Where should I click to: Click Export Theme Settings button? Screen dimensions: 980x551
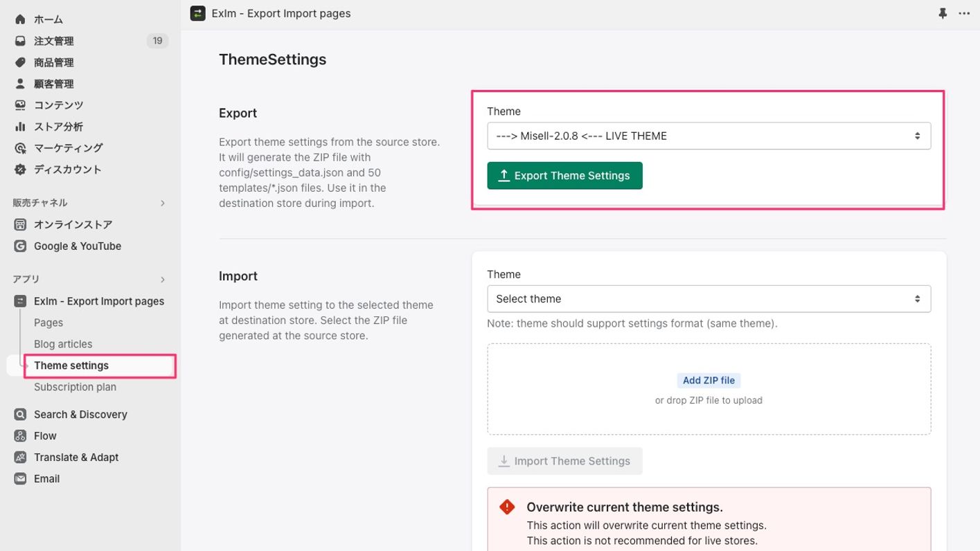(x=564, y=175)
